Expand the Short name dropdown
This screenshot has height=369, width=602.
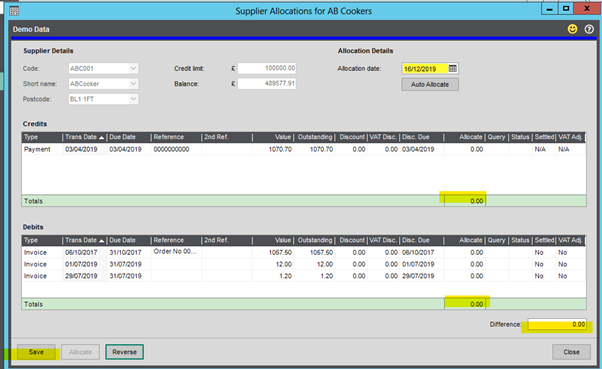[133, 84]
